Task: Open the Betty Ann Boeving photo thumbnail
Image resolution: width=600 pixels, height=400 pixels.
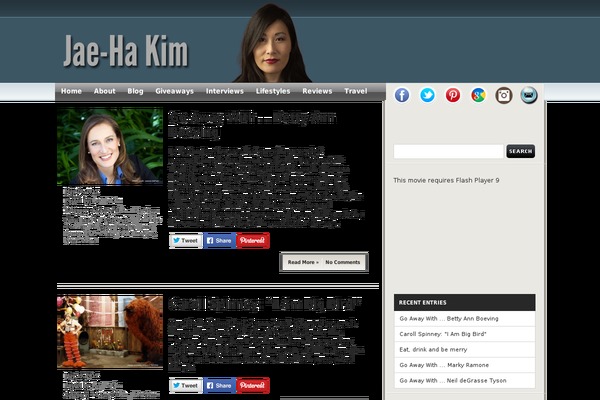Action: 110,146
